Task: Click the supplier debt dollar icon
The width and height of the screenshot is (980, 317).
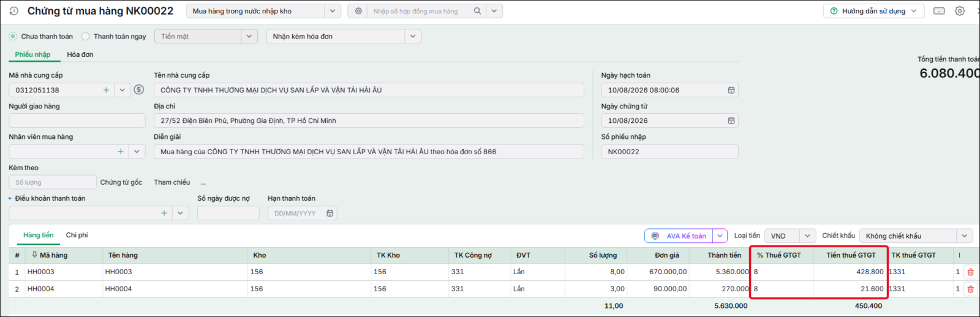Action: coord(139,90)
